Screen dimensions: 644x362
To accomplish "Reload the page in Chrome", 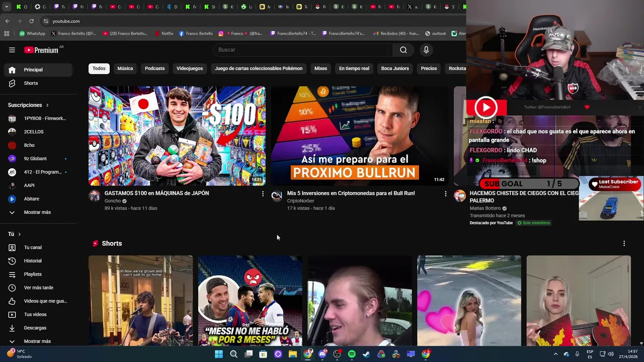I will pos(31,21).
